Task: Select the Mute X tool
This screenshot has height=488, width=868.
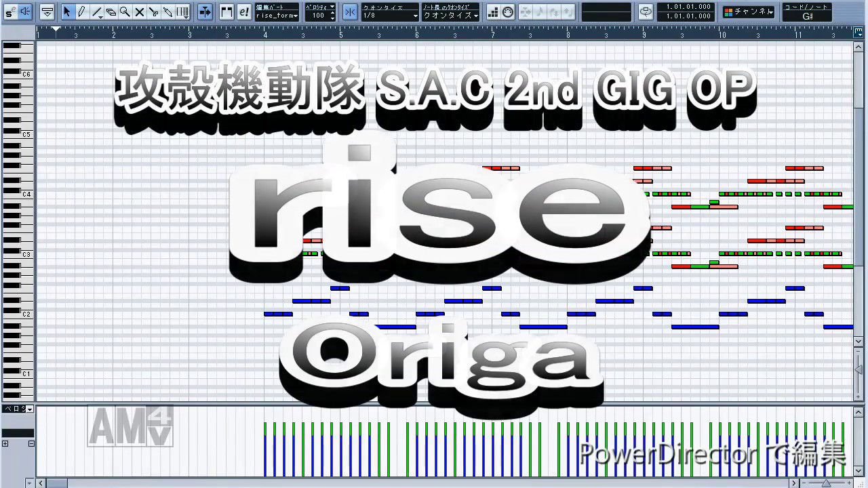Action: click(139, 12)
